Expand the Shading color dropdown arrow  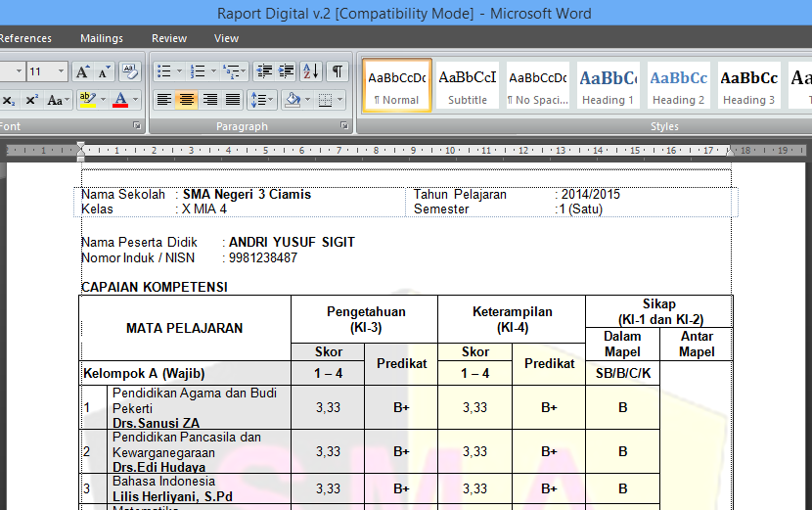[x=308, y=100]
